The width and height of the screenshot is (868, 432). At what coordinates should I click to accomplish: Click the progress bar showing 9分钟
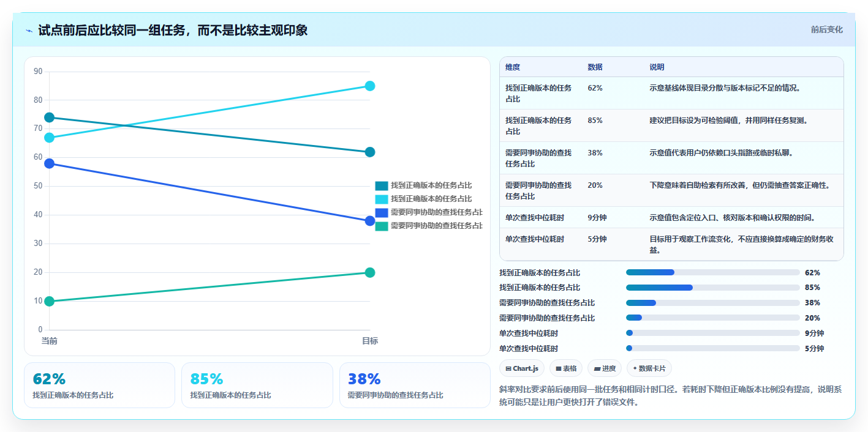point(712,333)
